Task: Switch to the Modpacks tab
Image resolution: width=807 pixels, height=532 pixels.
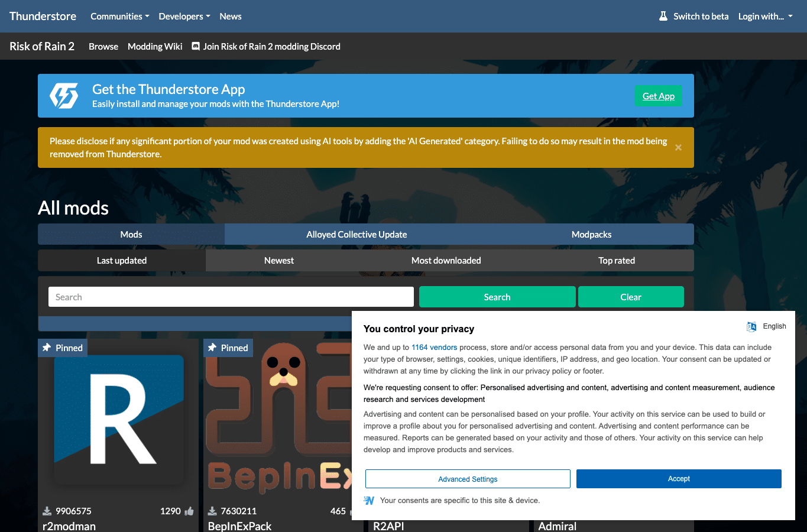Action: coord(591,234)
